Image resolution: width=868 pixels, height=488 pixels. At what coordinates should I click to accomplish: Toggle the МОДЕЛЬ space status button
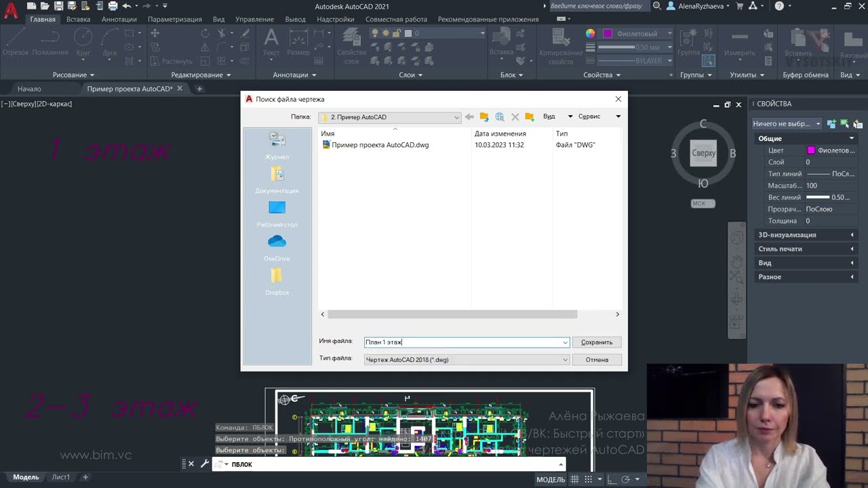tap(551, 480)
